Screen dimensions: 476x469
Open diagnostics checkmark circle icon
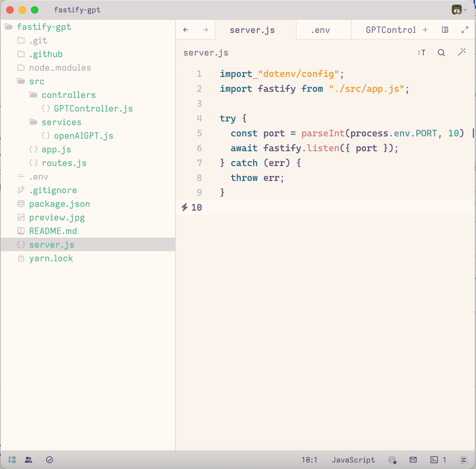click(x=50, y=460)
